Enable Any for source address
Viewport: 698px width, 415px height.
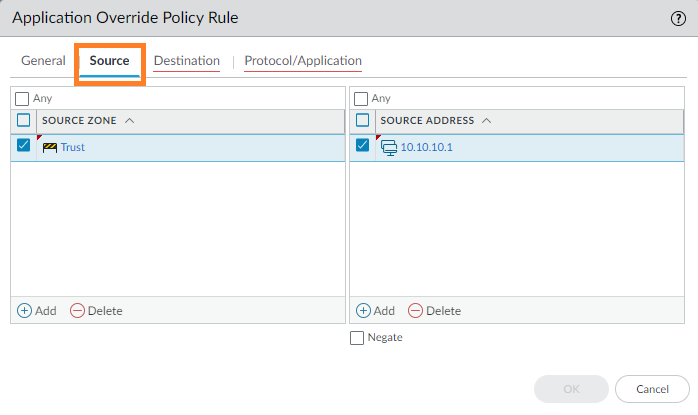[x=361, y=99]
